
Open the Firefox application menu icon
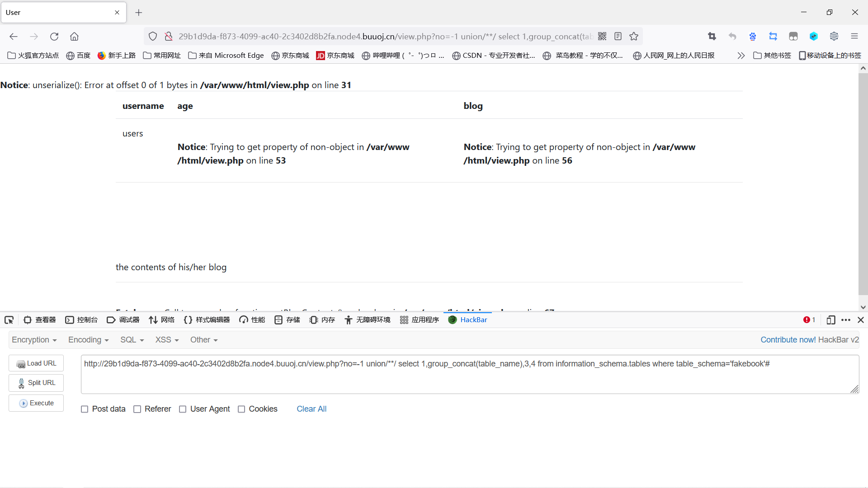point(854,37)
